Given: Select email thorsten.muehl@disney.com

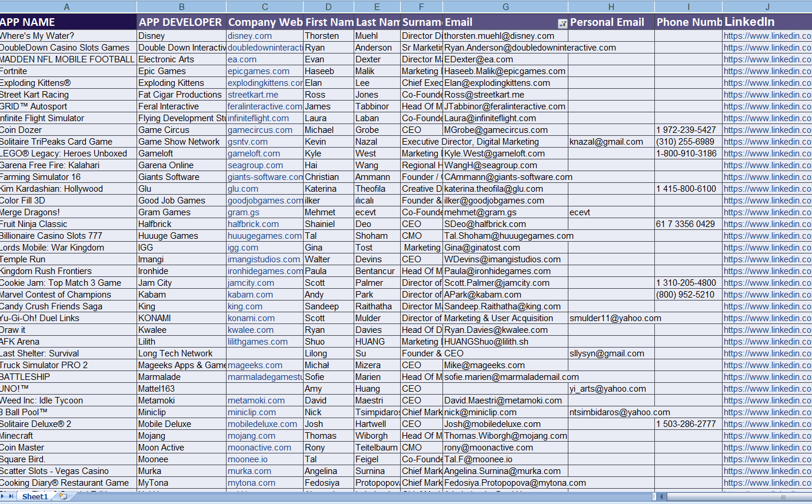Looking at the screenshot, I should point(505,36).
